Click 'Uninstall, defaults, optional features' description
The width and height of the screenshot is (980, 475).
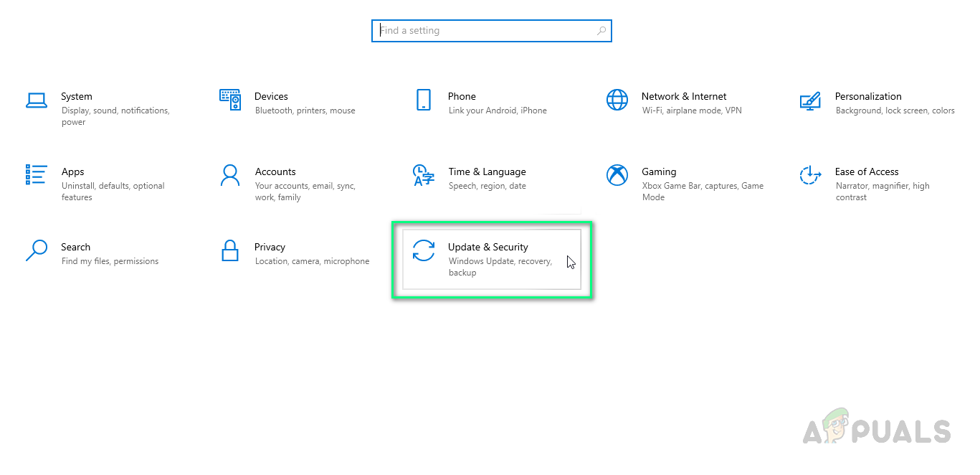113,192
